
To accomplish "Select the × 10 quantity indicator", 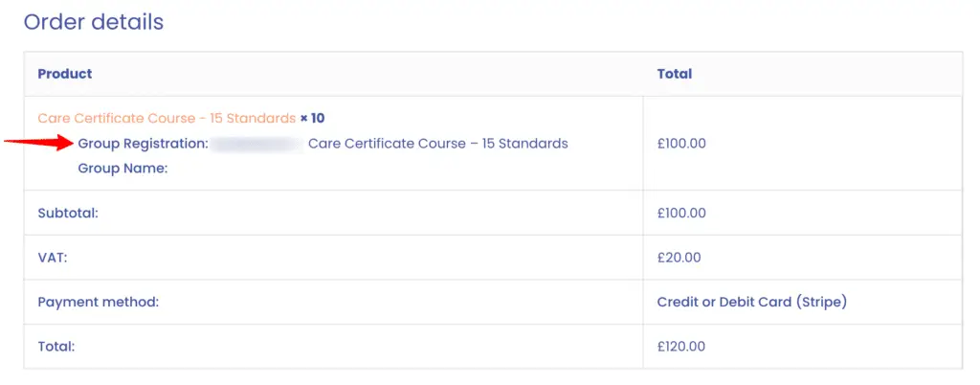I will click(313, 118).
